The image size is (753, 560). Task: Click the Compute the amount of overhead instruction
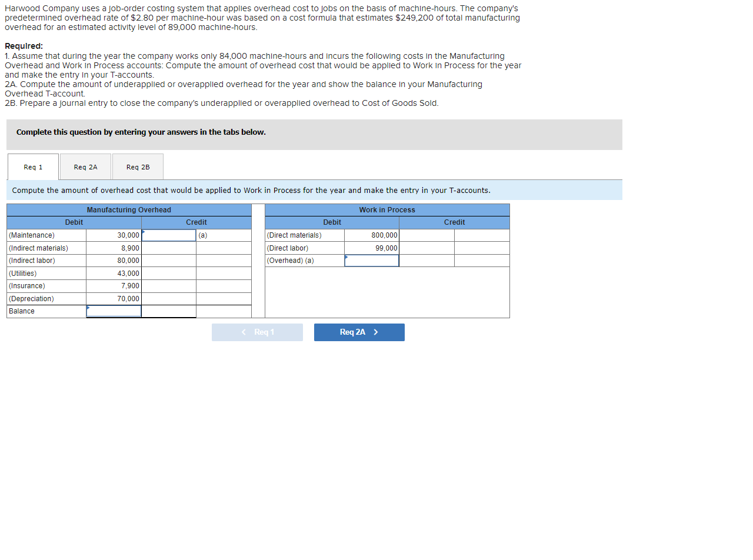(251, 191)
